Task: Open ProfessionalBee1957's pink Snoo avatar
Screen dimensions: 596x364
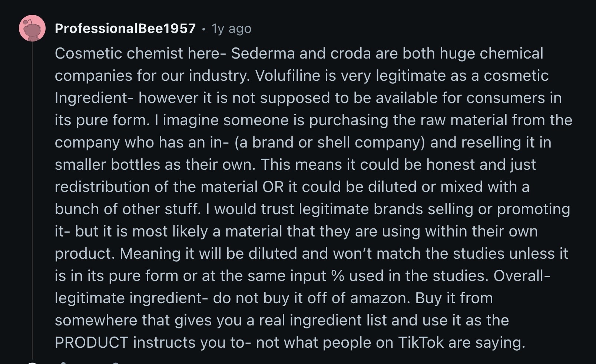Action: (32, 28)
